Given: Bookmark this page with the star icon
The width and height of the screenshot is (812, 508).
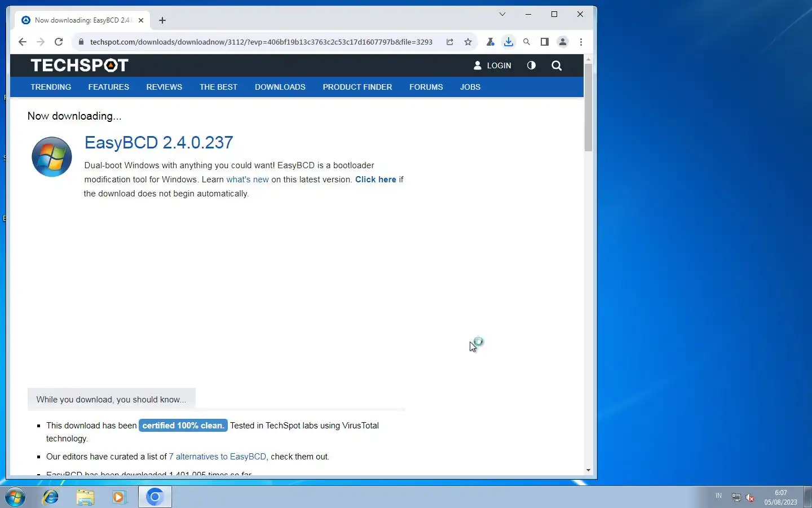Looking at the screenshot, I should (468, 42).
